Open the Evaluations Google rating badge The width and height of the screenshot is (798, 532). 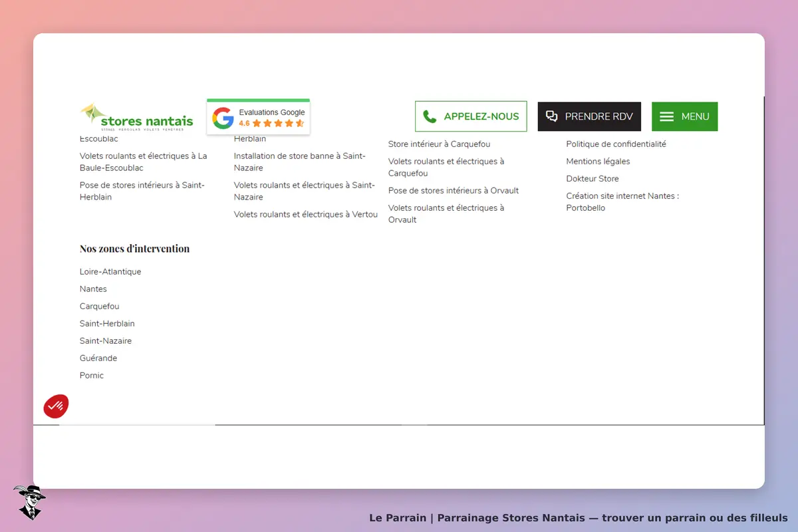258,117
